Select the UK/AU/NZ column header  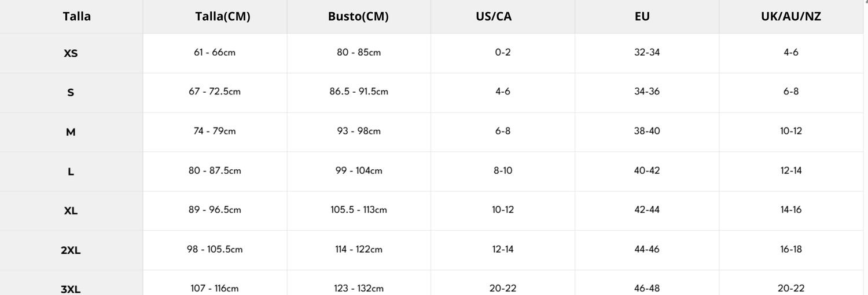790,16
